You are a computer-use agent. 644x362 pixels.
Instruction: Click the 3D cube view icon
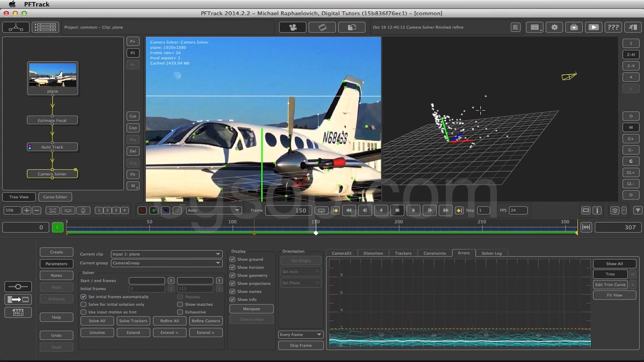[615, 210]
